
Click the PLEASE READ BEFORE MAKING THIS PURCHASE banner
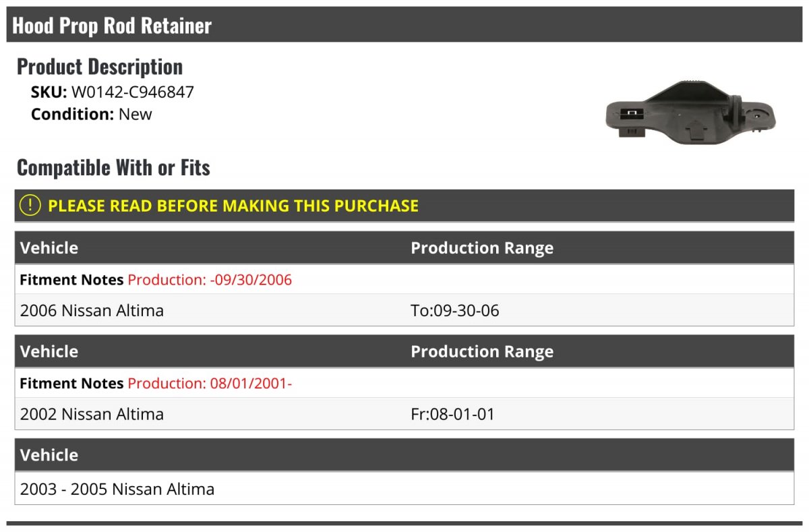point(404,206)
